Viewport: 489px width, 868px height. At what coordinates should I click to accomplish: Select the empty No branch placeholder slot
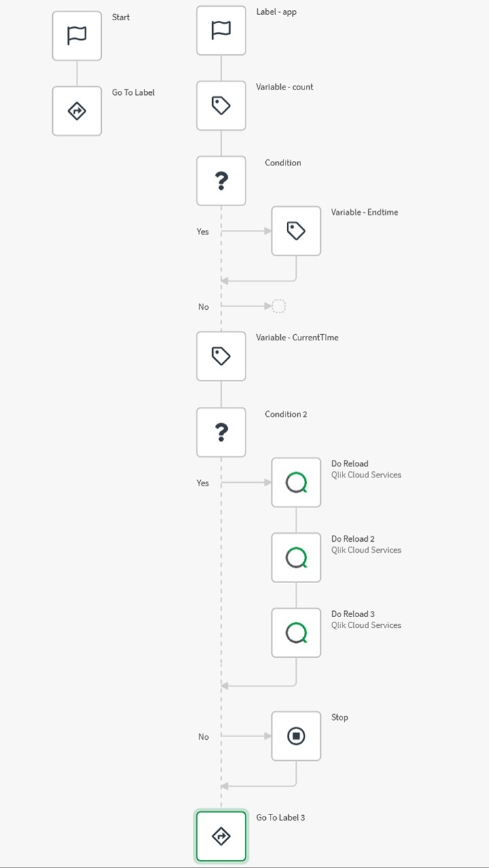tap(279, 306)
